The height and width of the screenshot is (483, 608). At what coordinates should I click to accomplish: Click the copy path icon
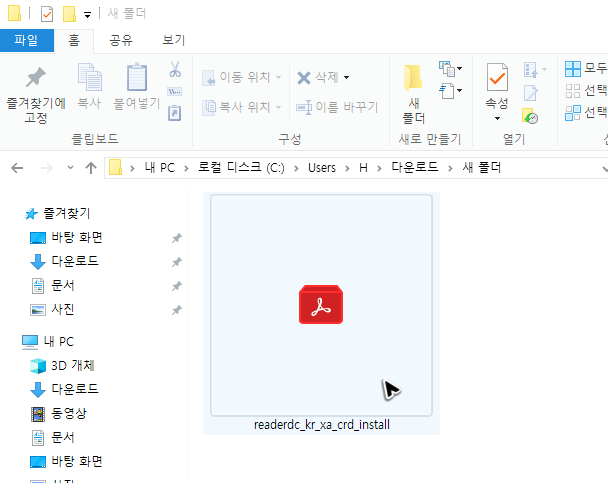click(x=174, y=91)
